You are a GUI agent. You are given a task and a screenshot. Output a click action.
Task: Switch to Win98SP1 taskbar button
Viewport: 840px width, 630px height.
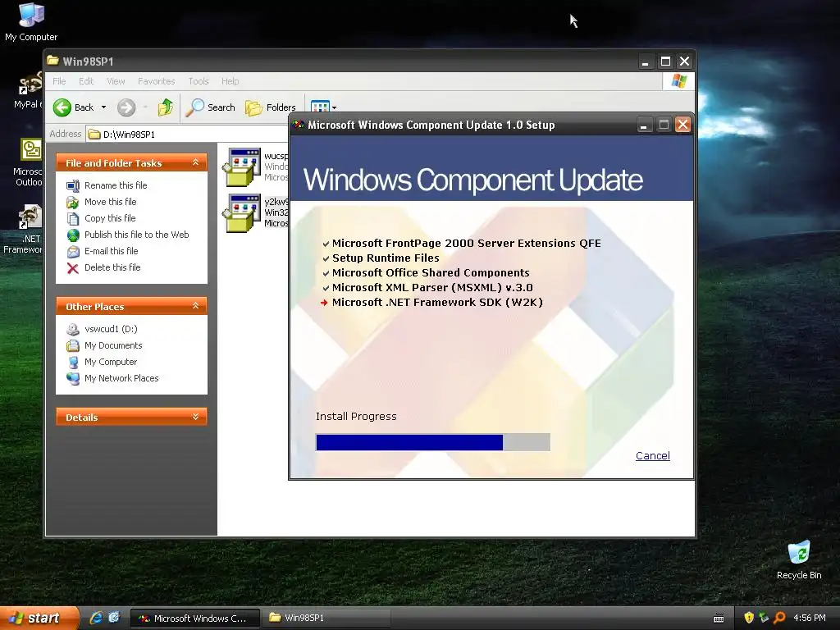tap(326, 618)
